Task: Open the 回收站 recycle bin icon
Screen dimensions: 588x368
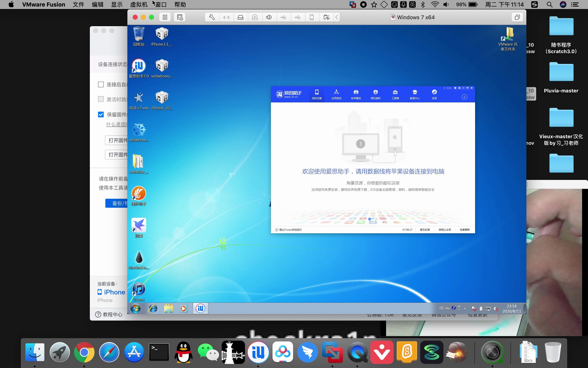Action: 139,37
